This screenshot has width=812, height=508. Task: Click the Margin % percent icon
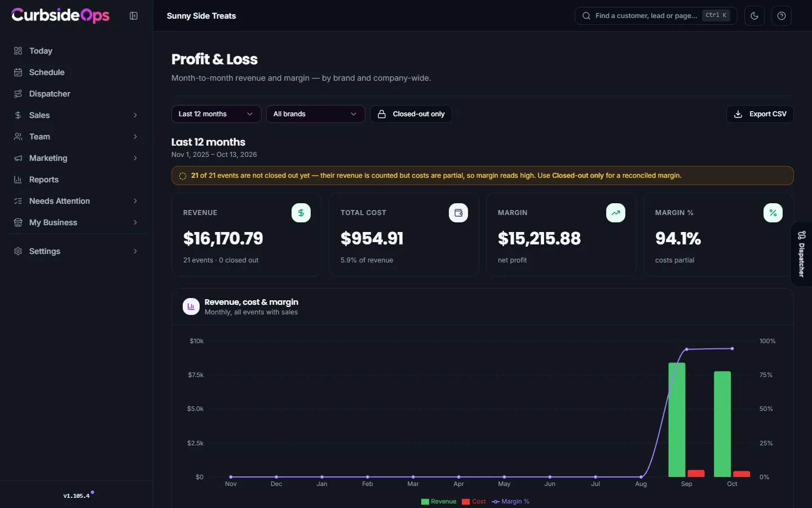(773, 213)
